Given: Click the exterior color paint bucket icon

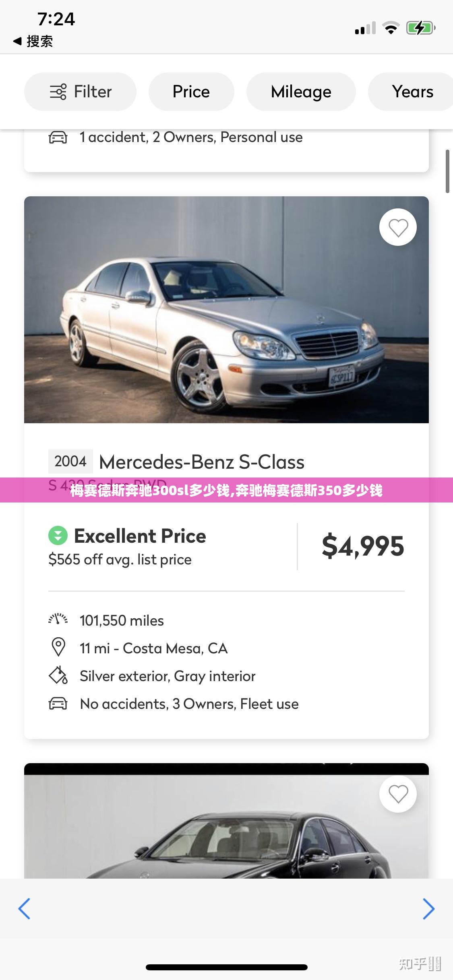Looking at the screenshot, I should click(58, 675).
